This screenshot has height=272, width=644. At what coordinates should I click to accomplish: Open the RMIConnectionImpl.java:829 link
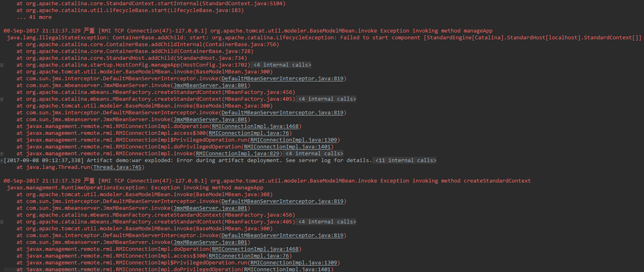(238, 154)
